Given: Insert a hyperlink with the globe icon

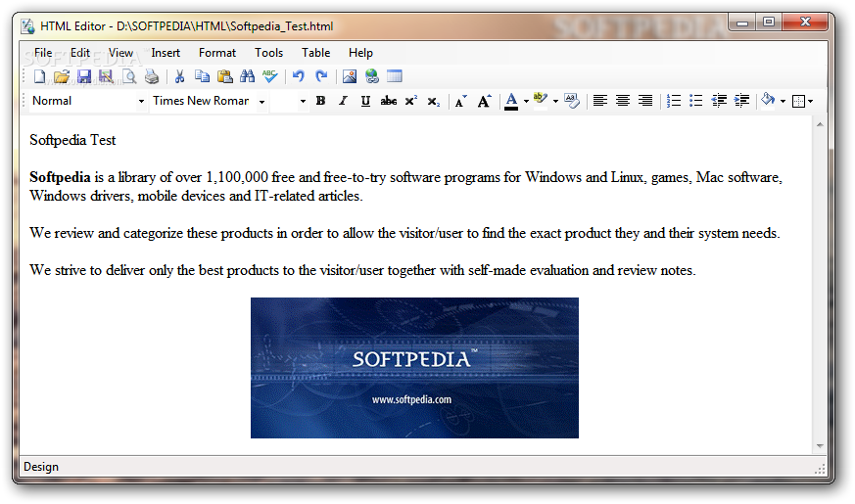Looking at the screenshot, I should pyautogui.click(x=372, y=76).
